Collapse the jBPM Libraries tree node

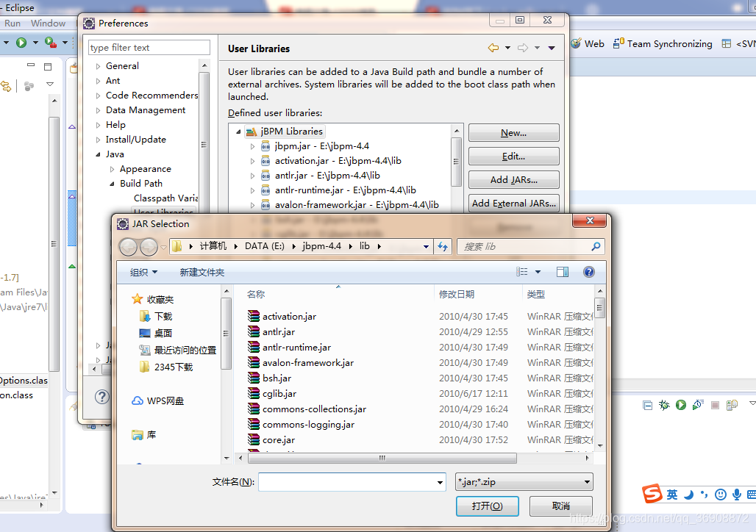[x=238, y=131]
